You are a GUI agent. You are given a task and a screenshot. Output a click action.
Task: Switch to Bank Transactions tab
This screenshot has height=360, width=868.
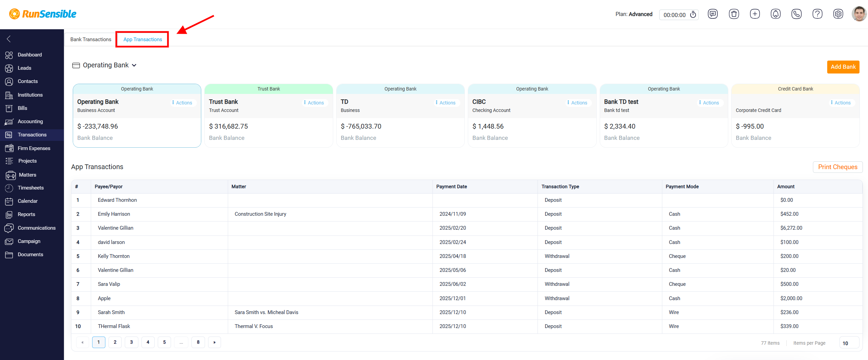(91, 39)
